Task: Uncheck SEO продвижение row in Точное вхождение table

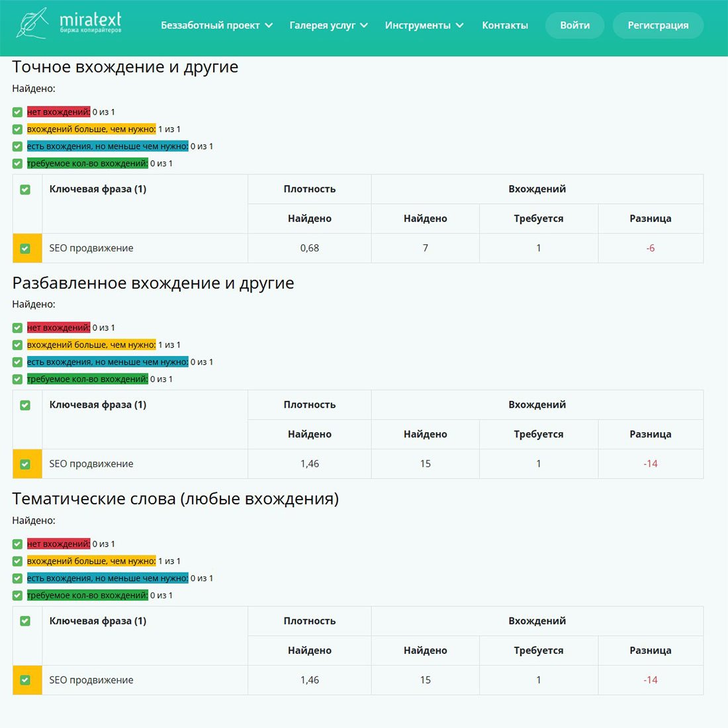Action: tap(25, 249)
